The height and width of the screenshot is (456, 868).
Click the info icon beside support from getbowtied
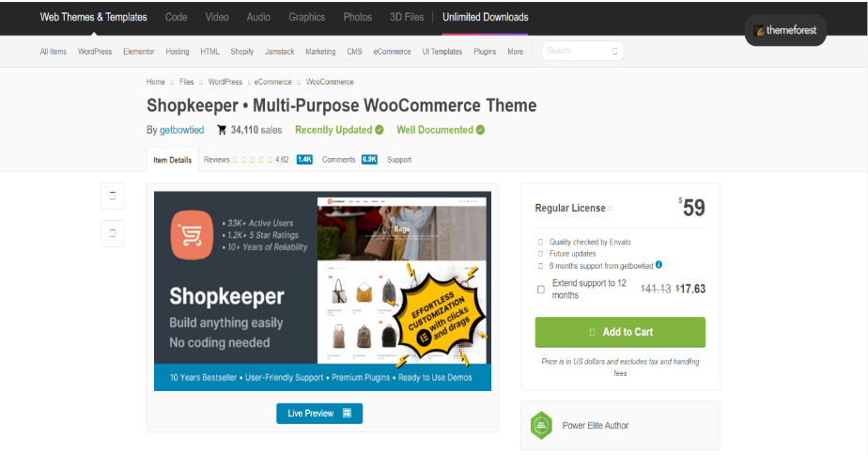659,265
